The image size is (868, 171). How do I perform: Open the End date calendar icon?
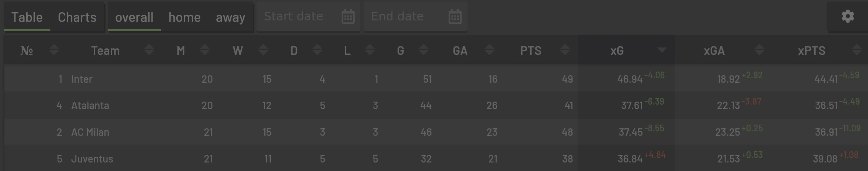pyautogui.click(x=455, y=17)
